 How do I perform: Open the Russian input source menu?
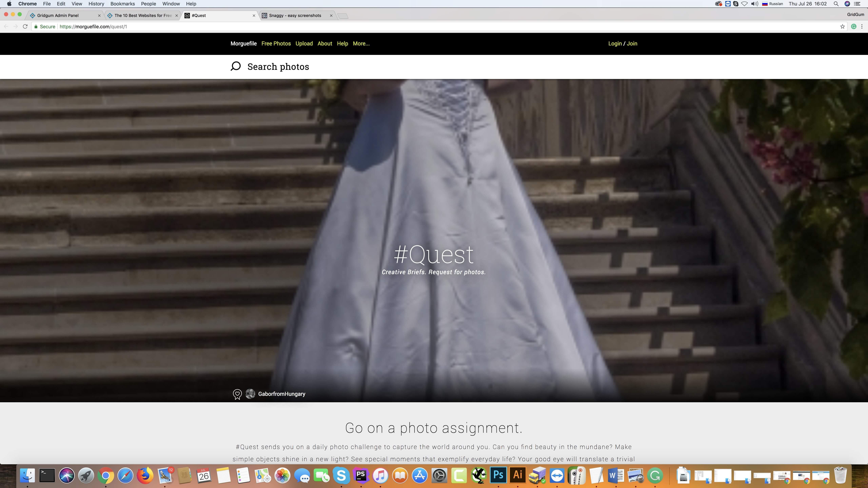click(x=773, y=4)
